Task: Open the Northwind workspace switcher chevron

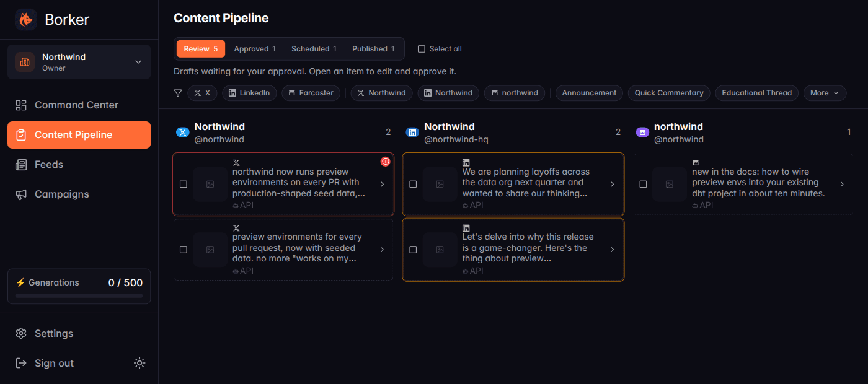Action: [138, 62]
